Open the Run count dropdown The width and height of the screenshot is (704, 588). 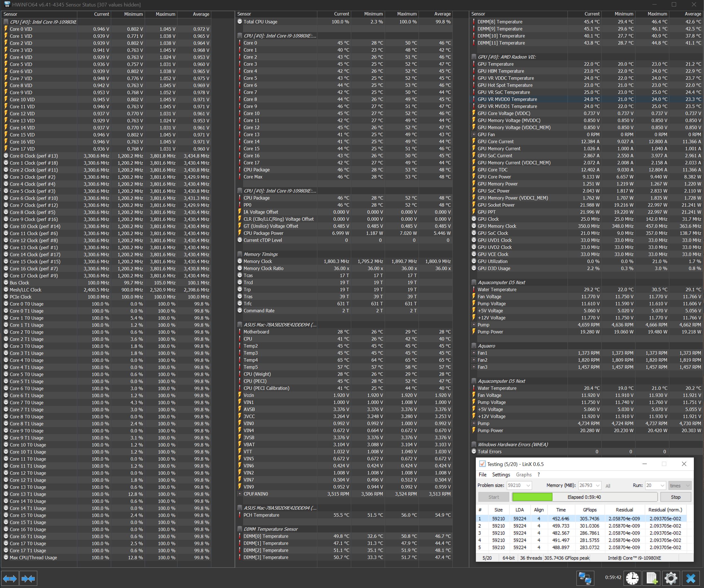pos(662,485)
